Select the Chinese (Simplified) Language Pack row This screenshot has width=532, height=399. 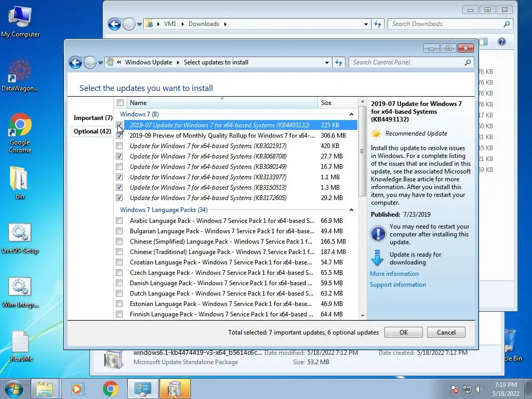pyautogui.click(x=236, y=242)
